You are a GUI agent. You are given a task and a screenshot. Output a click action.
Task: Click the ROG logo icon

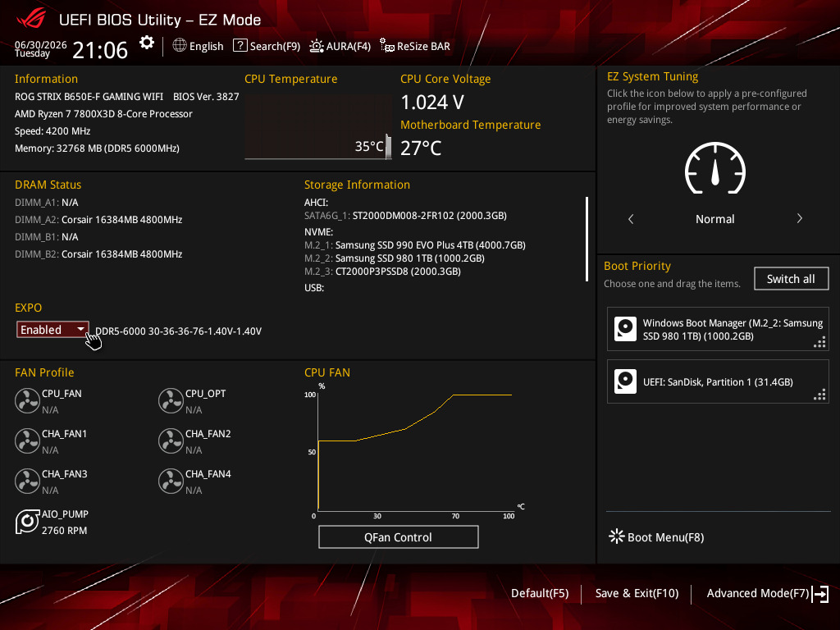(x=31, y=19)
